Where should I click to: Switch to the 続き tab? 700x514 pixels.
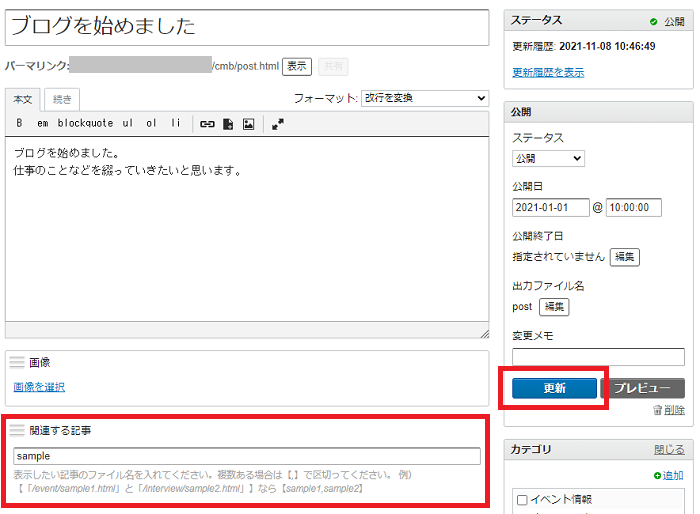click(62, 100)
